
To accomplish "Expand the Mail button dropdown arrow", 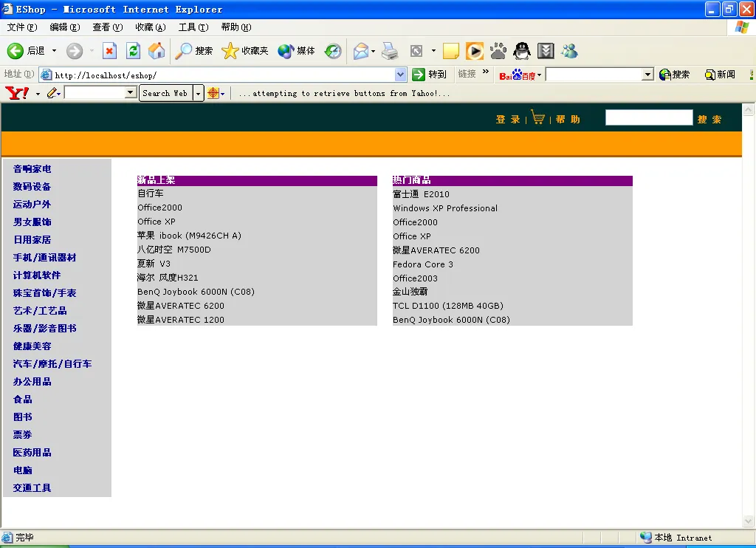I will (x=373, y=51).
